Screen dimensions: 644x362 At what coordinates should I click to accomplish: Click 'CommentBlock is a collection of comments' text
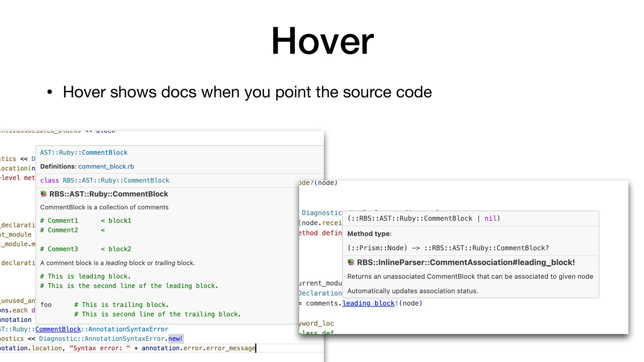104,207
